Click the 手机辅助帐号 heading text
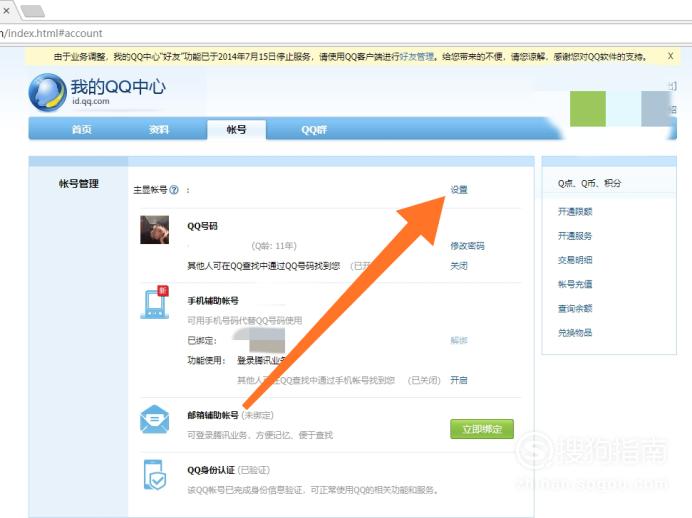 (213, 300)
